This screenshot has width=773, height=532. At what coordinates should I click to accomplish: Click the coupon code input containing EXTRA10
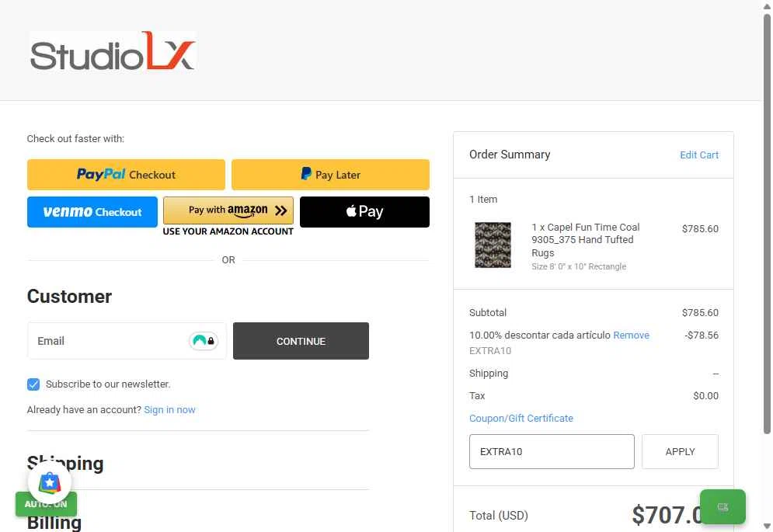point(552,452)
